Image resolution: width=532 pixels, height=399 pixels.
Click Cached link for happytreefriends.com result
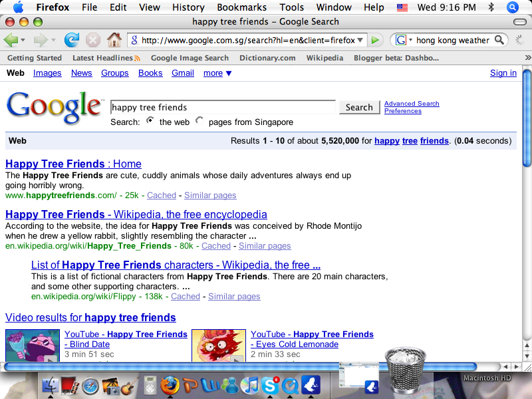pyautogui.click(x=162, y=196)
